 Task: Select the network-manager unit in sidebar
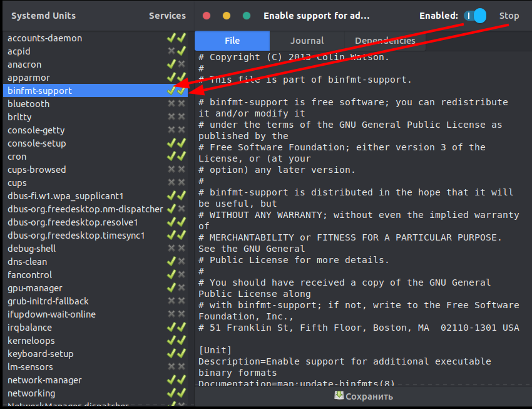click(44, 380)
